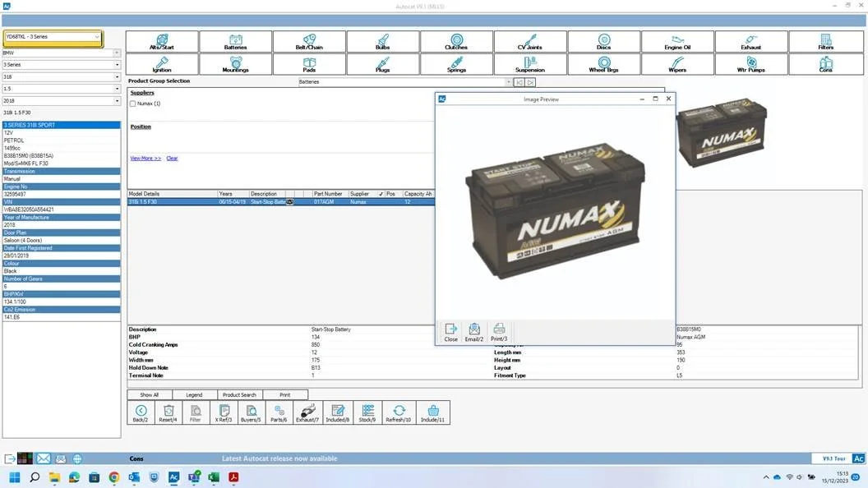Open the Plugs product group
The image size is (868, 488).
pos(382,64)
